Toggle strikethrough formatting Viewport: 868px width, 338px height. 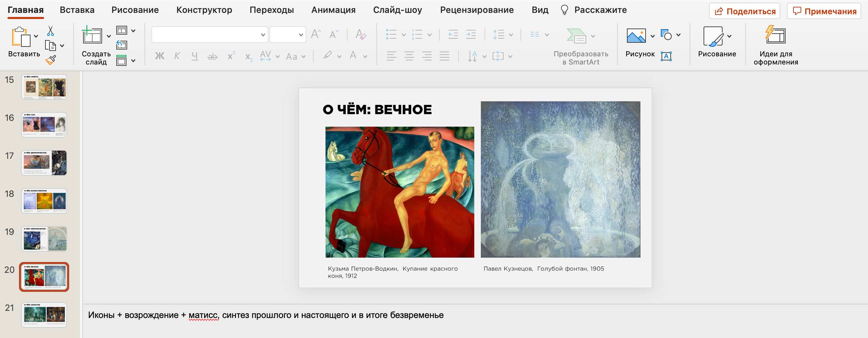click(x=213, y=56)
